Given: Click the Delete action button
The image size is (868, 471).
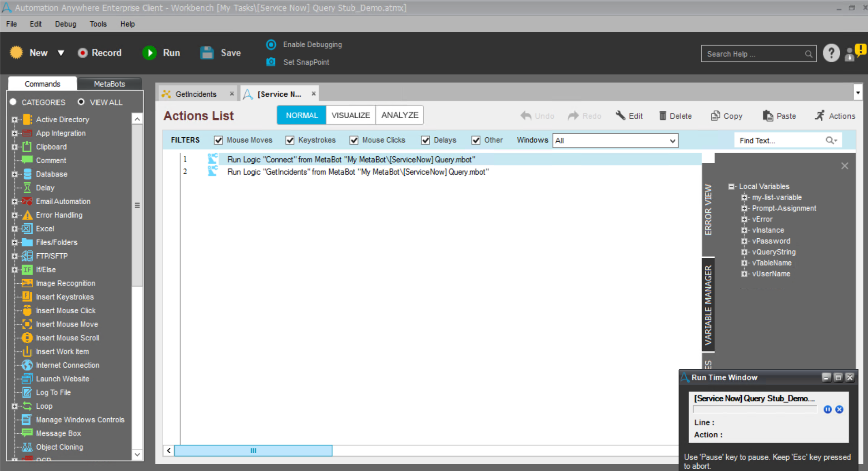Looking at the screenshot, I should point(675,116).
